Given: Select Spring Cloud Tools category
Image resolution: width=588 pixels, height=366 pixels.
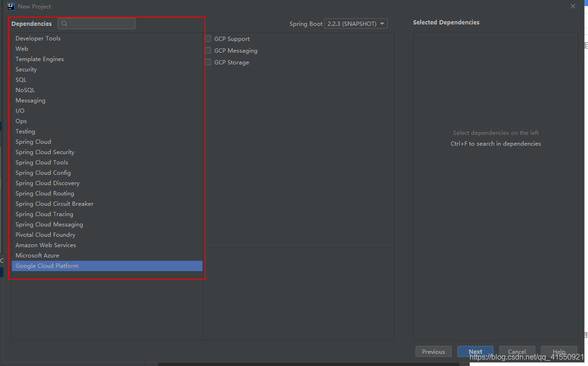Looking at the screenshot, I should (107, 163).
